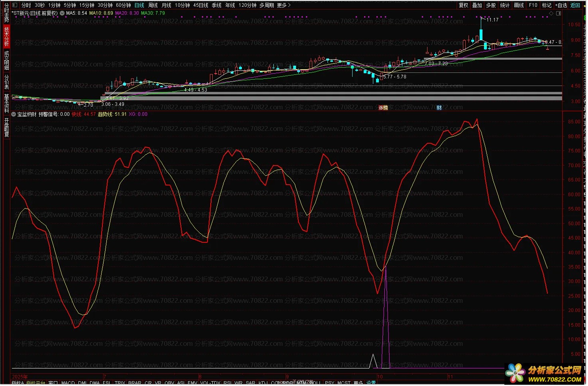Expand the 宝盆纳财 indicator dropdown arrow
The image size is (588, 386).
click(x=14, y=114)
